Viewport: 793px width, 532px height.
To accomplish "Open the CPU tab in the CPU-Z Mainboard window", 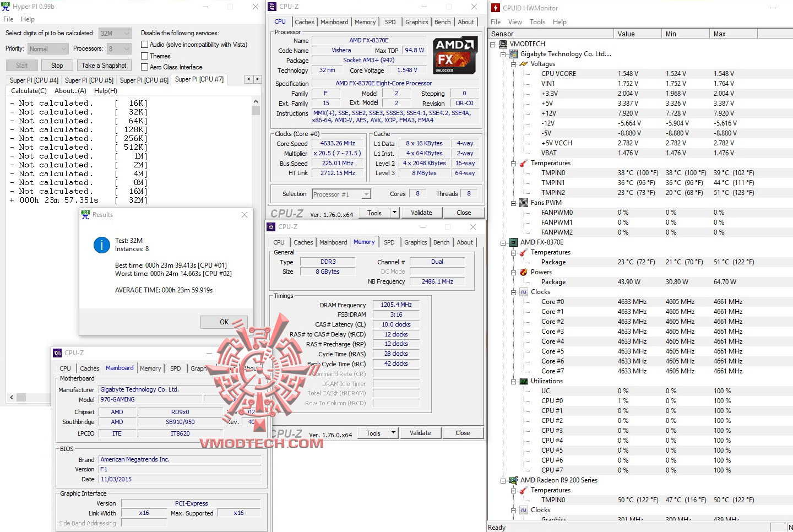I will click(x=65, y=368).
